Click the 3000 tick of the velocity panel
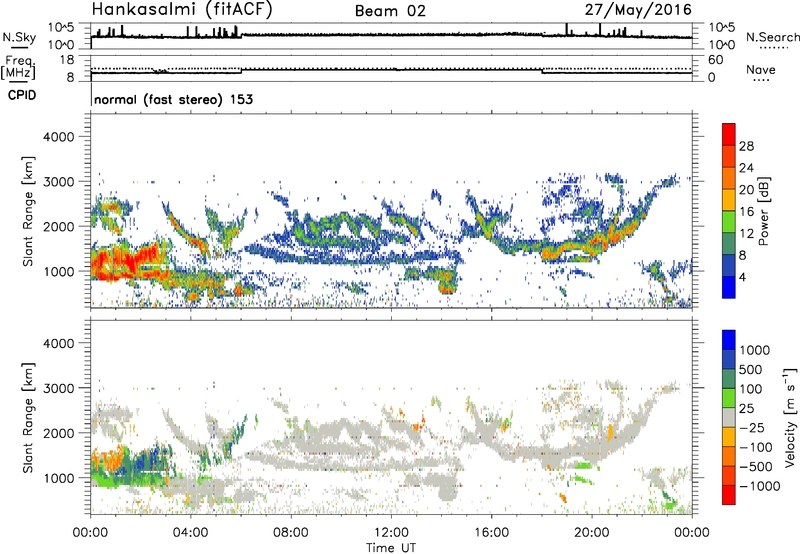Image resolution: width=800 pixels, height=554 pixels. (58, 388)
